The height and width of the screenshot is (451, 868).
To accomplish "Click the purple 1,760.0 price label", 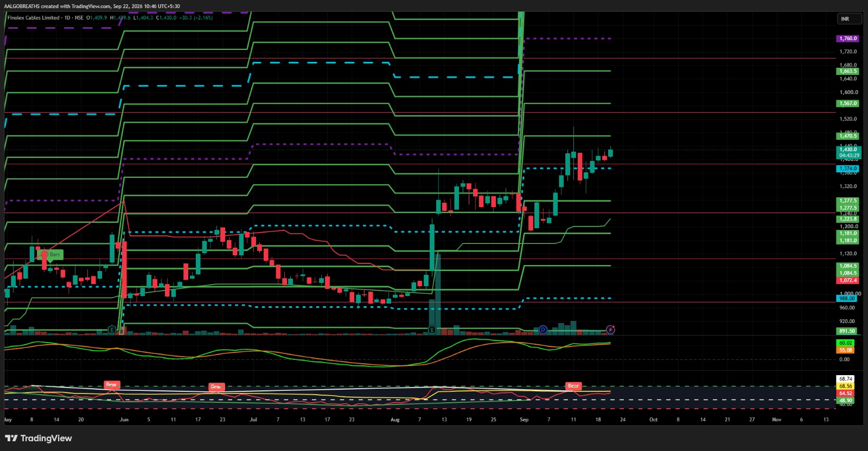I will coord(848,38).
